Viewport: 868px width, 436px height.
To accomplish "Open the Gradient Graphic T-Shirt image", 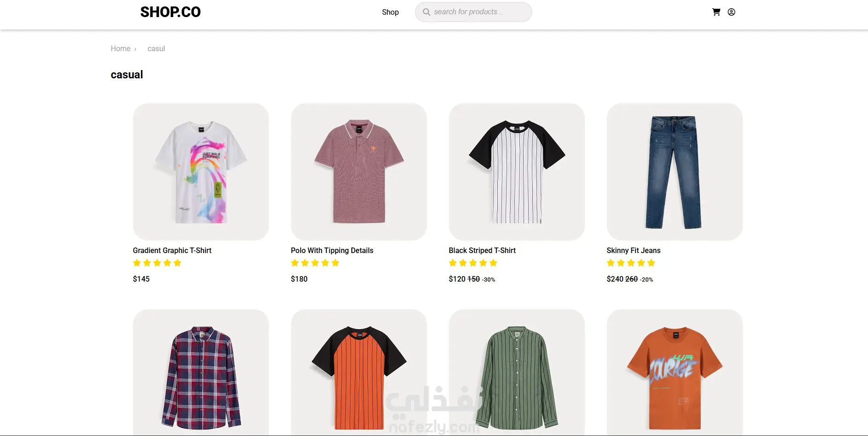I will point(201,171).
